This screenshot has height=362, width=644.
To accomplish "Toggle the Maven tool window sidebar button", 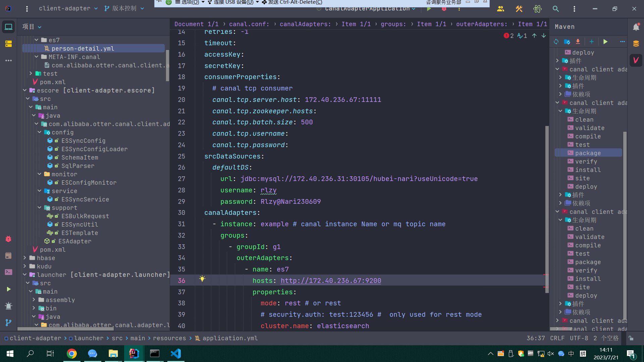I will [x=636, y=60].
